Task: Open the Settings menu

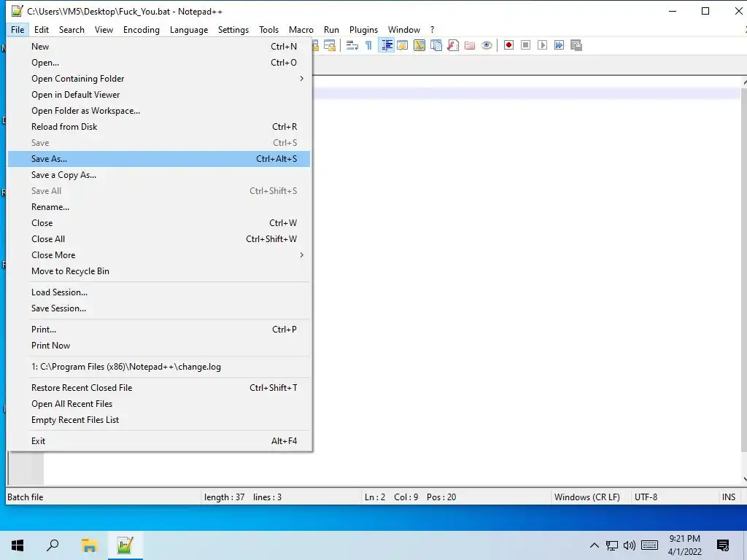Action: [233, 29]
